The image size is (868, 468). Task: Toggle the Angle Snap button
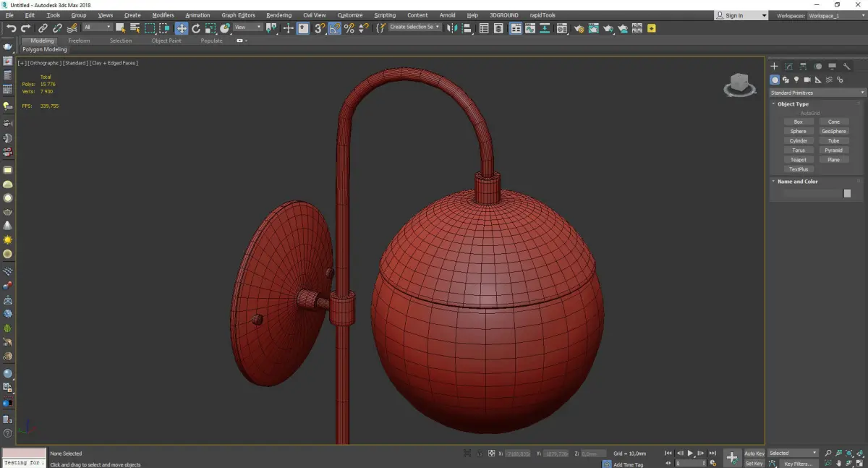(x=335, y=28)
